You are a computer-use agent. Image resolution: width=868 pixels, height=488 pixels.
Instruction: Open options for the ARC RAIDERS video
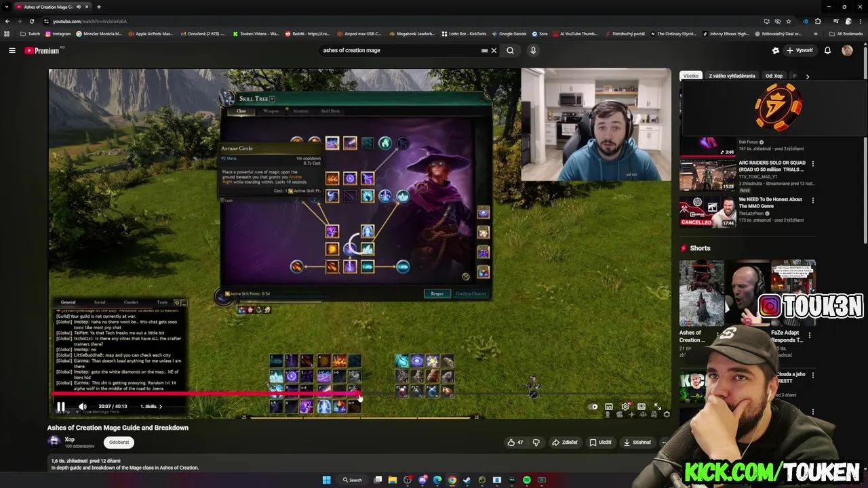[x=812, y=163]
